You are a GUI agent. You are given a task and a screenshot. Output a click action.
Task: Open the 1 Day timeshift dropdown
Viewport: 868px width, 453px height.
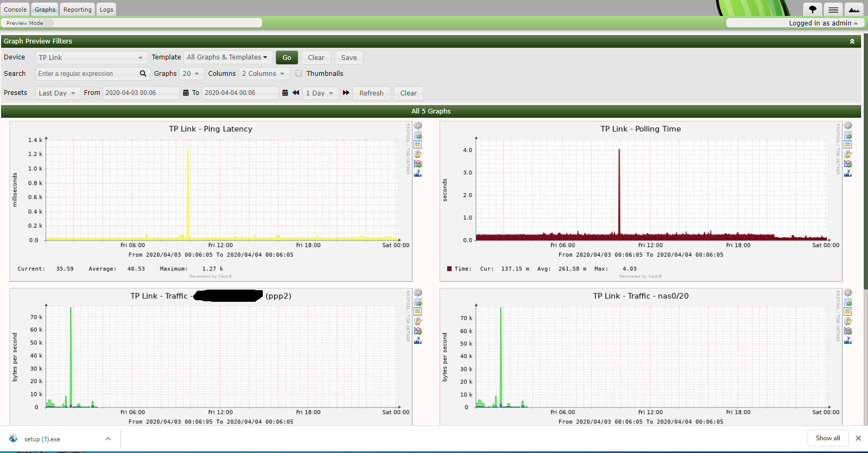pos(320,93)
